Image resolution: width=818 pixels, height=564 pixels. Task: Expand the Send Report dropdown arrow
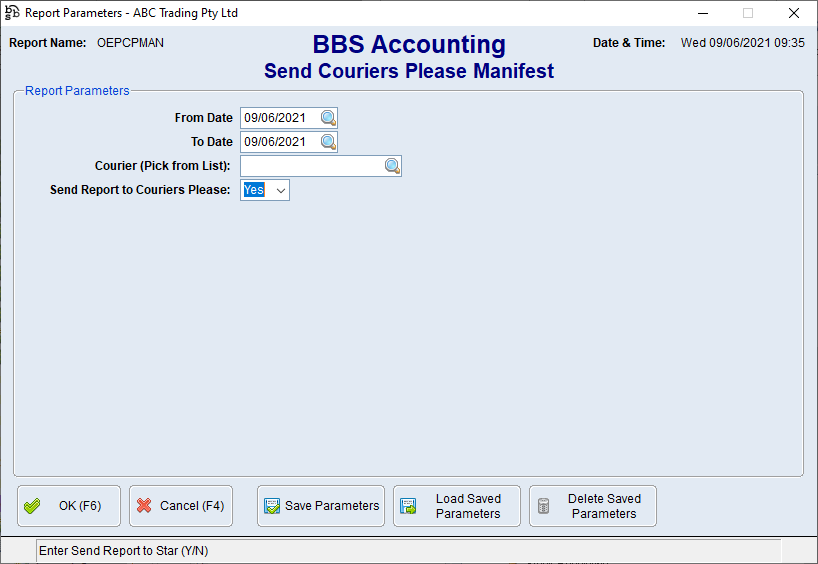[280, 190]
